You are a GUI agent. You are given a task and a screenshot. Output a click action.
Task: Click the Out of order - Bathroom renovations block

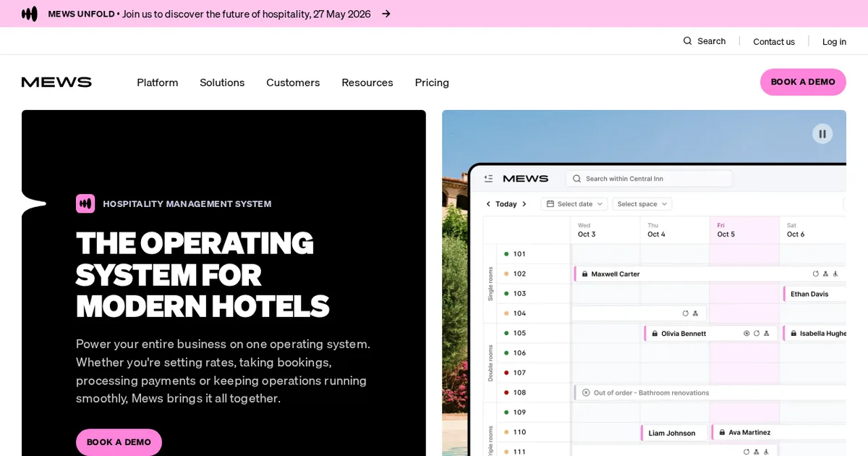coord(710,392)
